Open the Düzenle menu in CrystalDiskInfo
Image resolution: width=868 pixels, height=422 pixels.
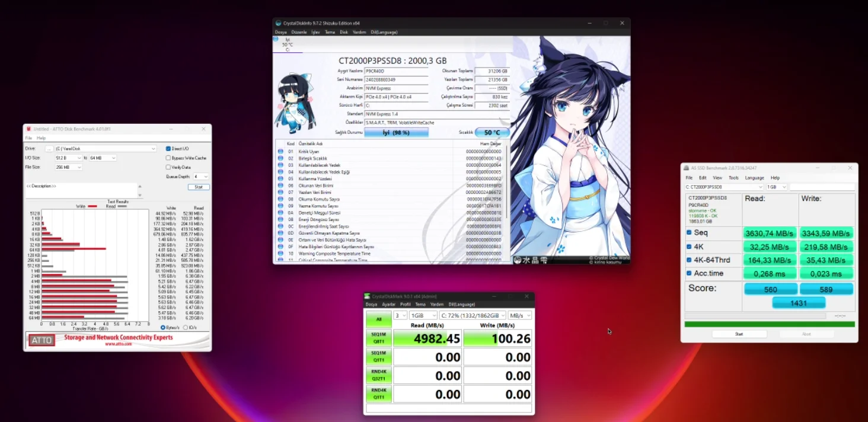coord(299,32)
